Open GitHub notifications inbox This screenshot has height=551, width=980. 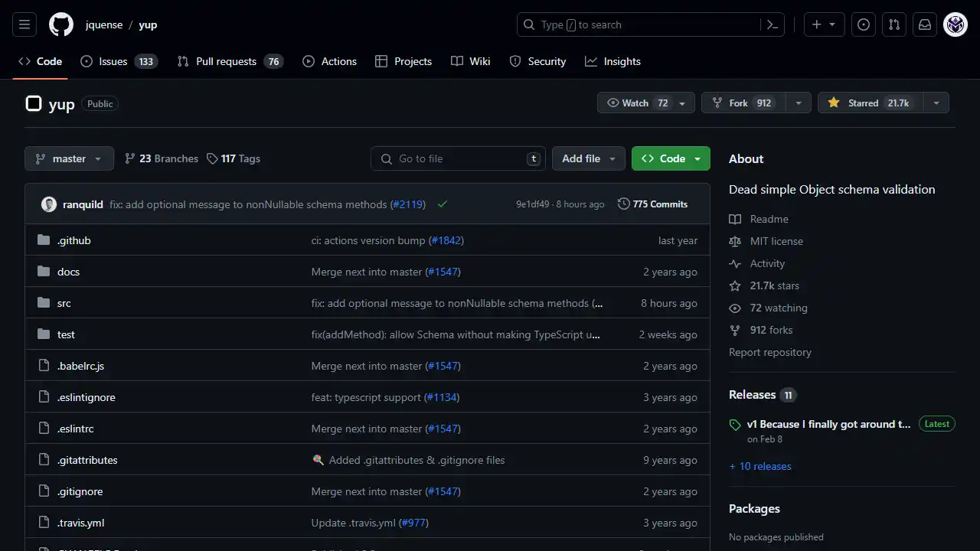point(925,24)
